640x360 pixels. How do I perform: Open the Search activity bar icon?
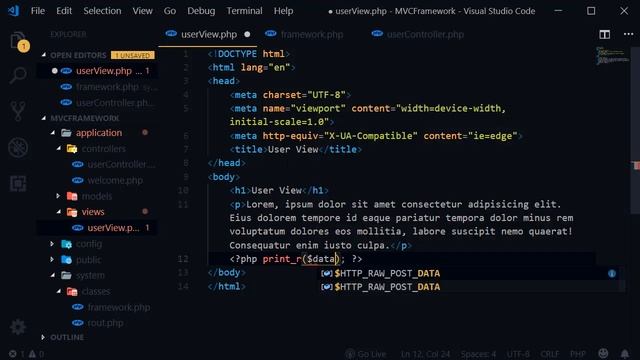tap(18, 76)
